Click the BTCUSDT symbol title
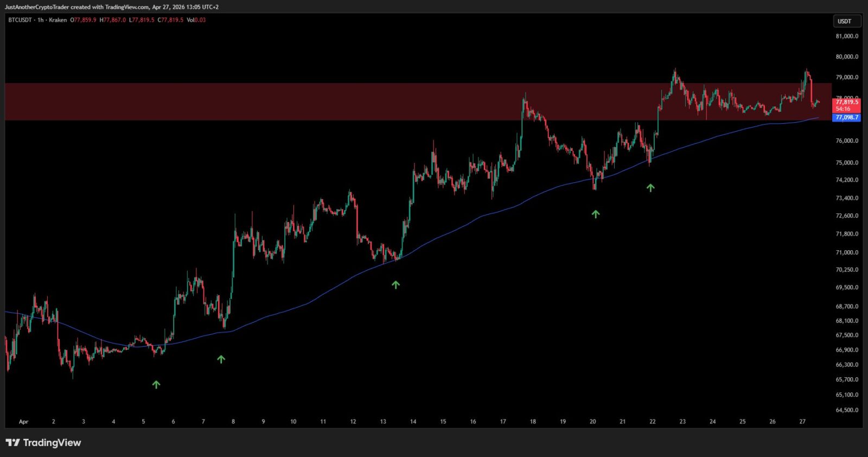Viewport: 868px width, 457px height. tap(20, 20)
